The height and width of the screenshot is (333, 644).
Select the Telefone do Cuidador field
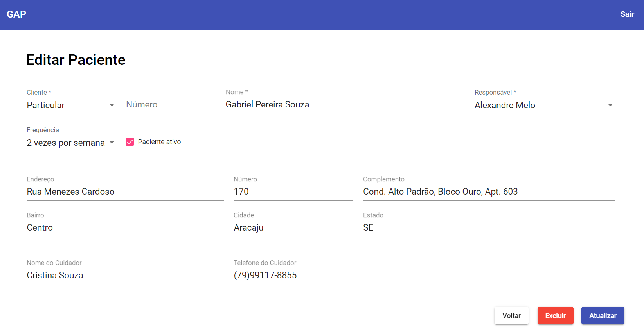pos(428,275)
